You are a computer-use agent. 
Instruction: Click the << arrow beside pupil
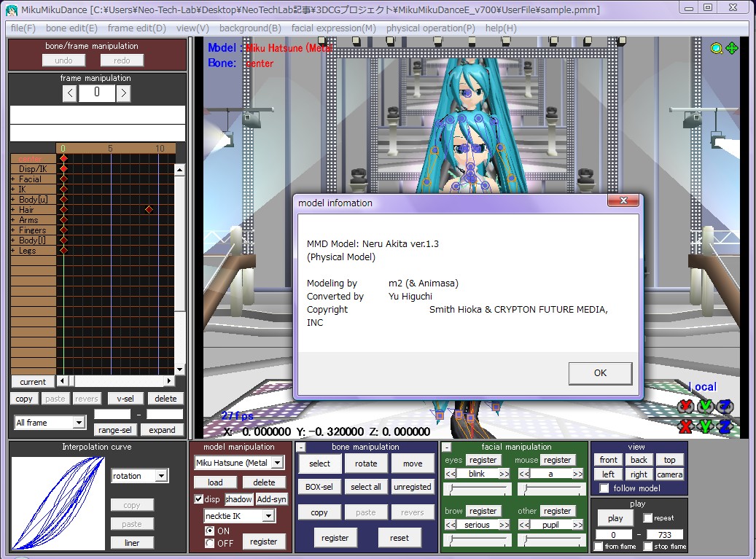(x=524, y=525)
